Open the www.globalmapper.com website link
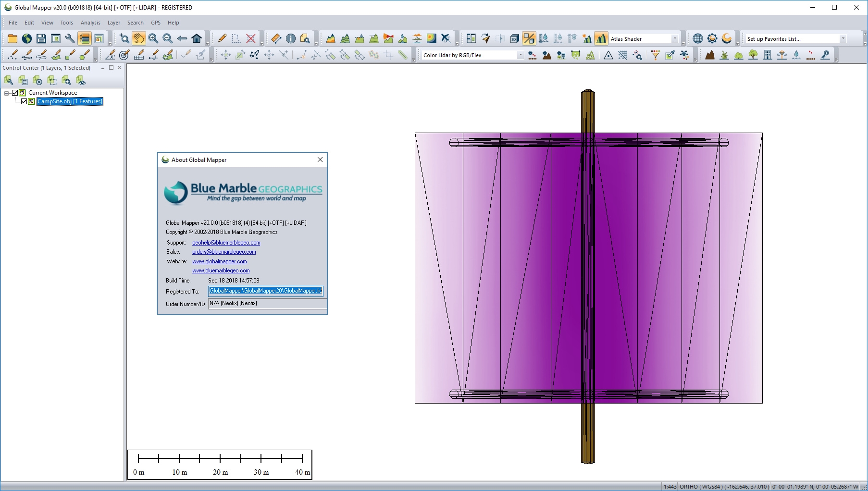Viewport: 868px width, 491px height. click(219, 261)
